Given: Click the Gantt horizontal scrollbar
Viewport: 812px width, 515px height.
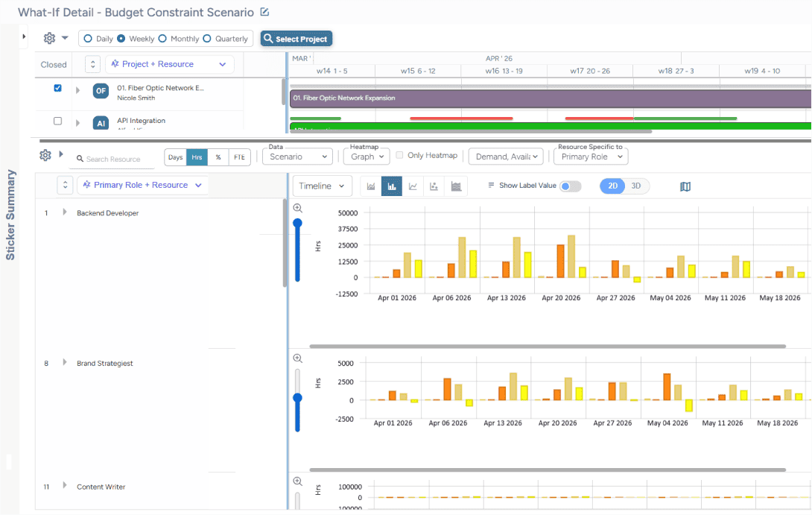Looking at the screenshot, I should [x=470, y=132].
